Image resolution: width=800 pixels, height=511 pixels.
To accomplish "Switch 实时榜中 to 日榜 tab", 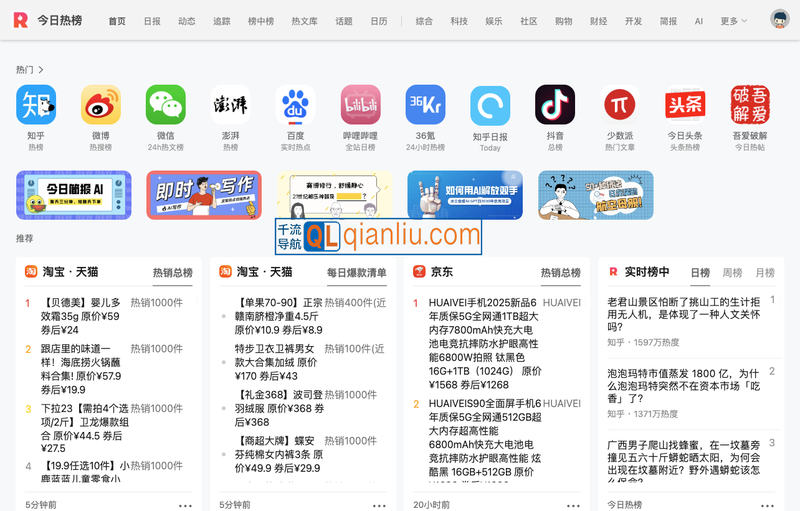I will coord(700,273).
